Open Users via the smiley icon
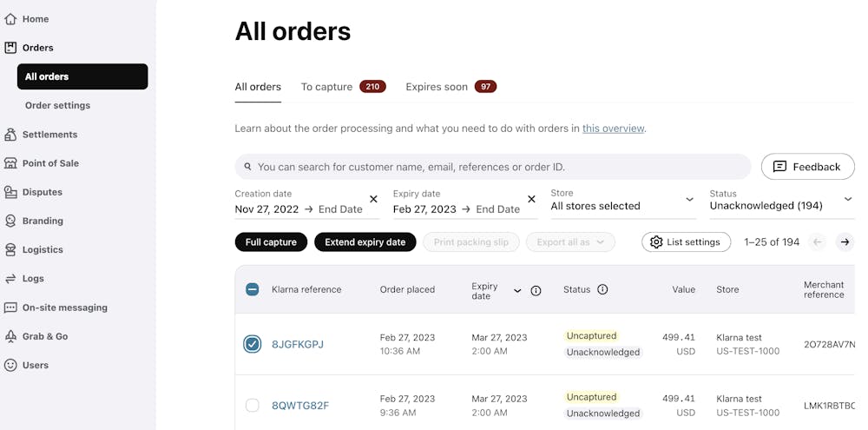Screen dimensions: 868x430 pos(10,365)
